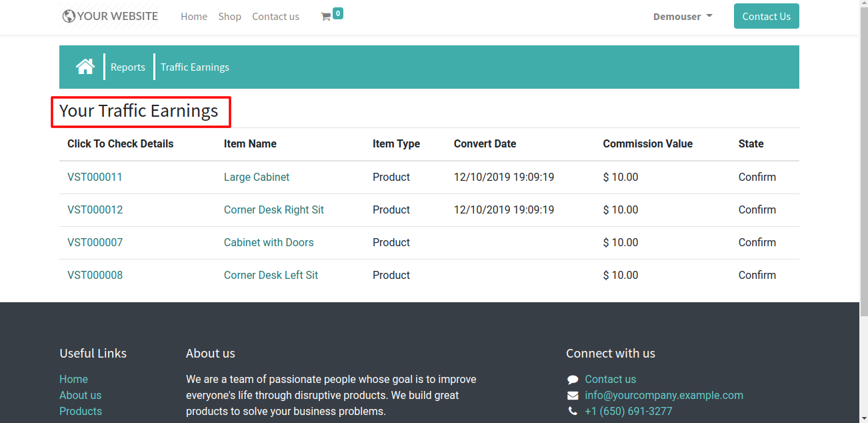Select Reports in the breadcrumb
This screenshot has width=868, height=423.
point(128,67)
